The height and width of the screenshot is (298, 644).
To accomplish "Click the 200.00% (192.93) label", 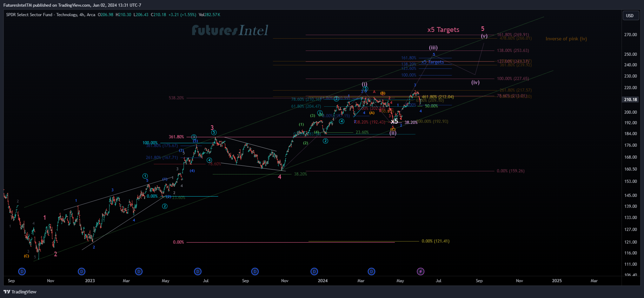I will (432, 121).
